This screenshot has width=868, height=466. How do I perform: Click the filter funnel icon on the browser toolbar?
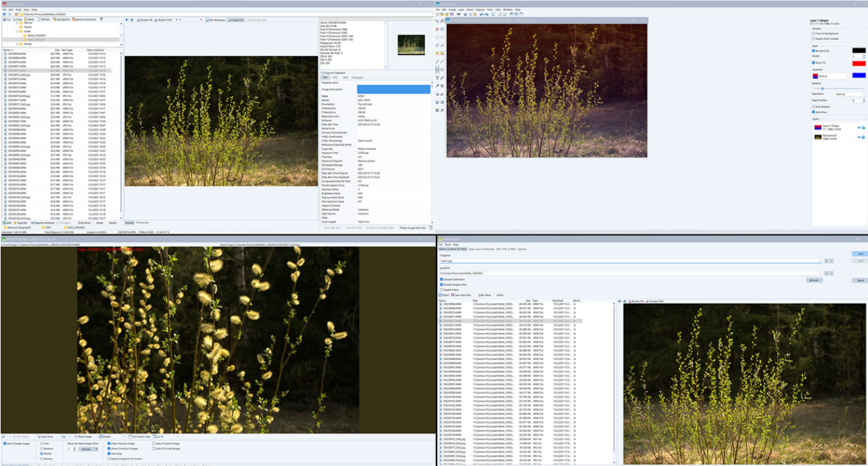(101, 19)
